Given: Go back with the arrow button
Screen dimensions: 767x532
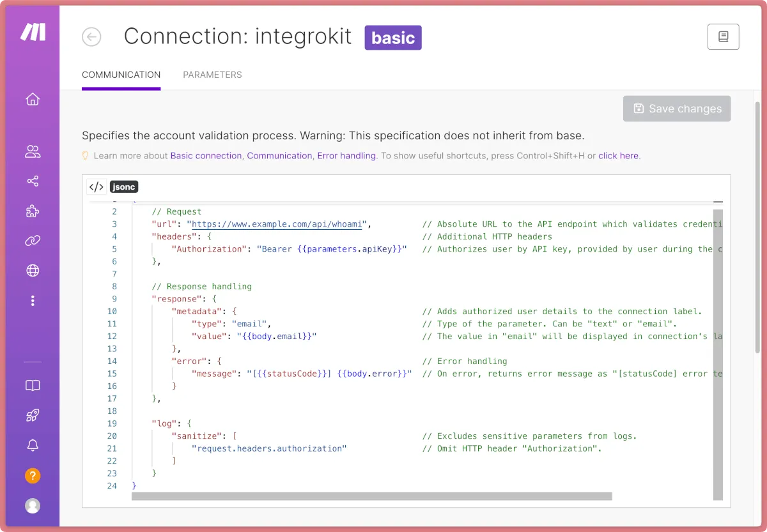Looking at the screenshot, I should (x=91, y=37).
